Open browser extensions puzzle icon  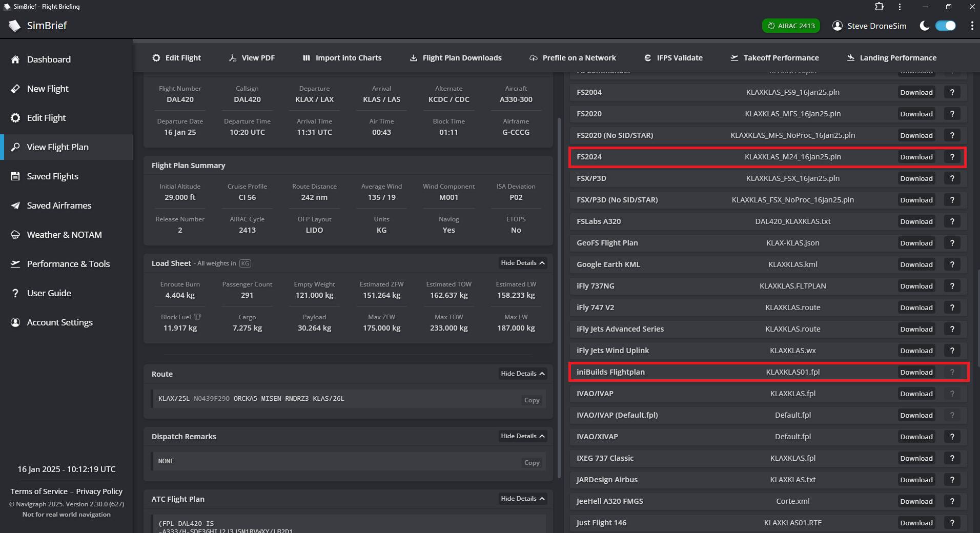pos(879,7)
